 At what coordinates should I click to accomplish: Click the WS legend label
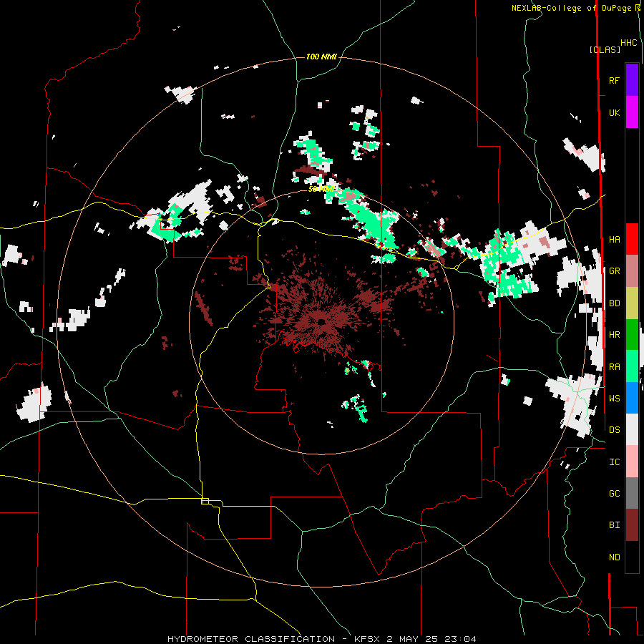(x=614, y=399)
